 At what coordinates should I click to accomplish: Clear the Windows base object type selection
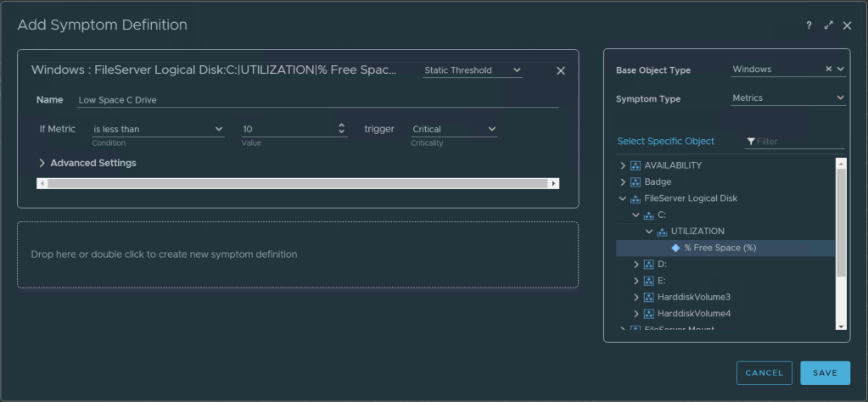[x=829, y=70]
